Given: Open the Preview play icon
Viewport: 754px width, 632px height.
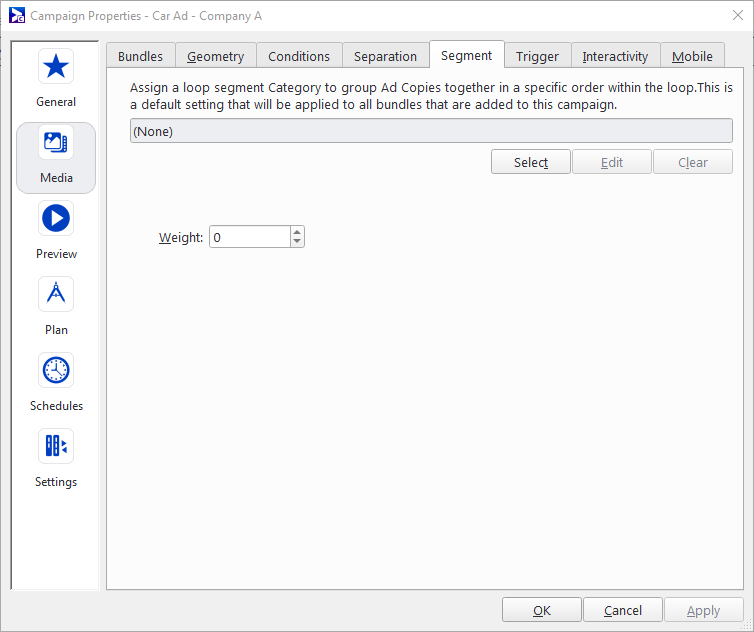Looking at the screenshot, I should tap(56, 219).
